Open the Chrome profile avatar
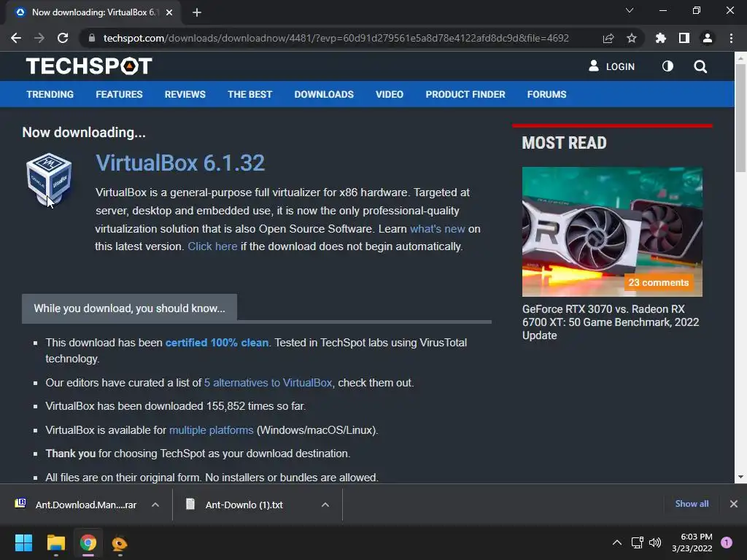Image resolution: width=747 pixels, height=560 pixels. click(x=708, y=38)
